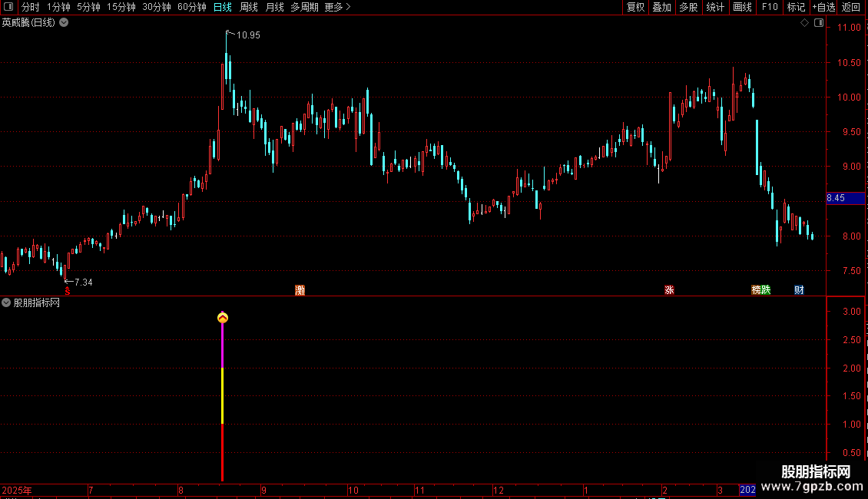Select the 5分钟 period tab
This screenshot has height=499, width=868.
click(88, 7)
